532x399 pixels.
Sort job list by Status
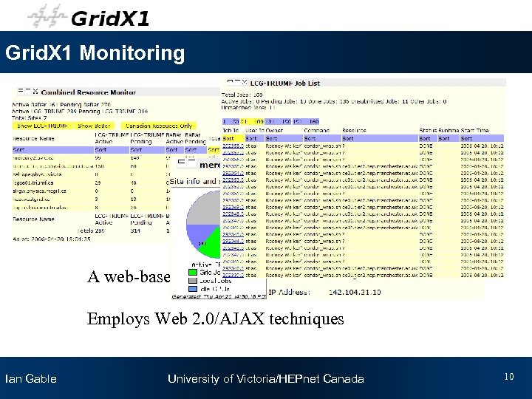(428, 138)
